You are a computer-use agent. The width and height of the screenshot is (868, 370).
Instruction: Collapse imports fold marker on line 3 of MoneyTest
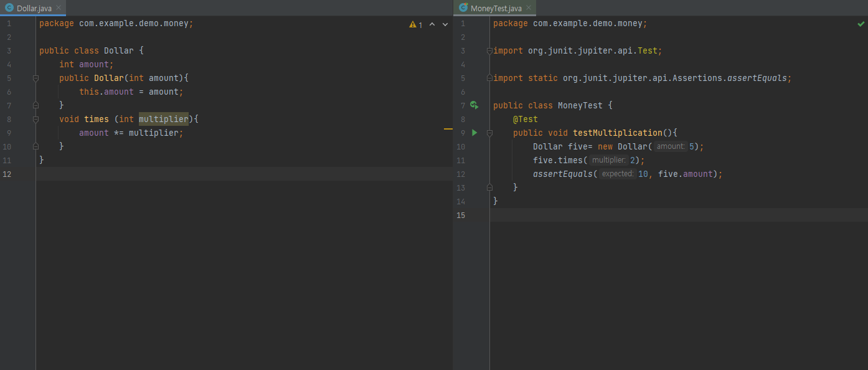pos(489,51)
